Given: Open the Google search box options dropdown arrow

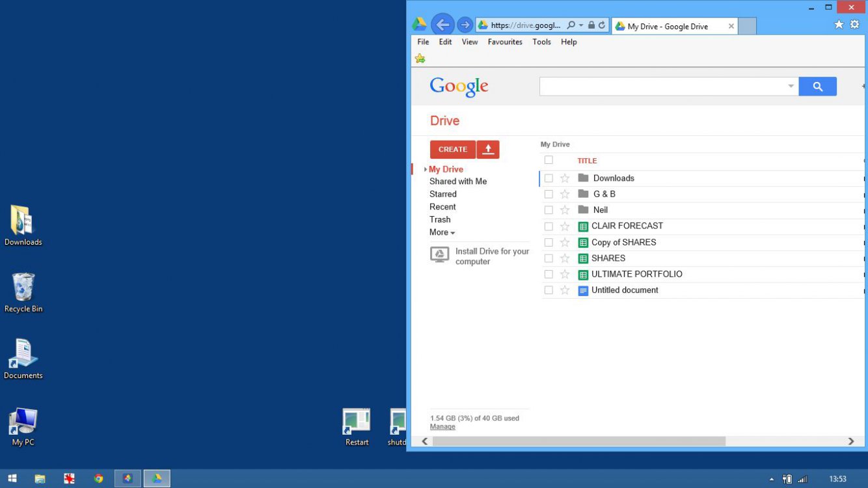Looking at the screenshot, I should point(791,87).
